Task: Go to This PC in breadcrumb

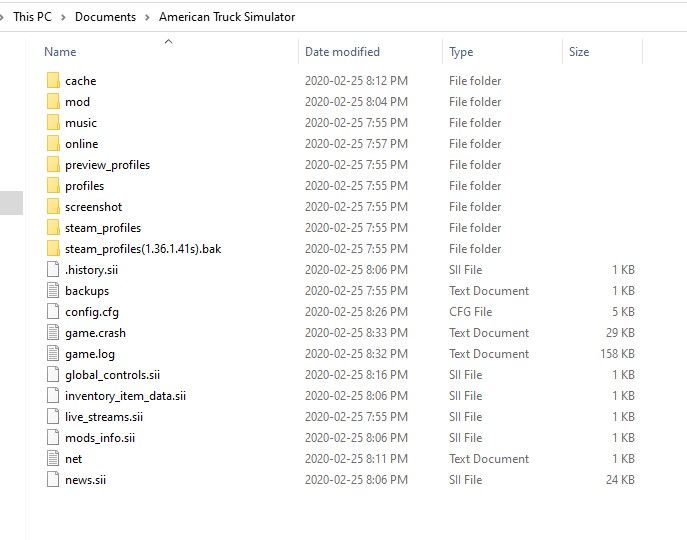Action: pos(32,17)
